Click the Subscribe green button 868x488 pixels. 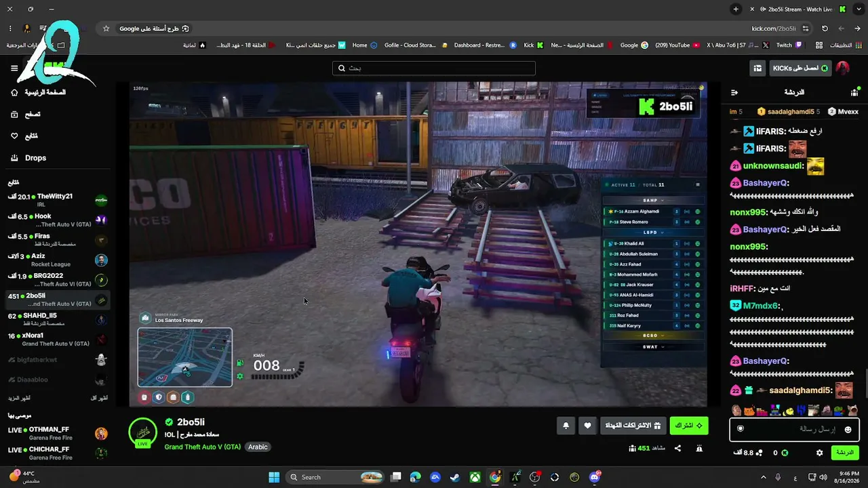click(689, 426)
